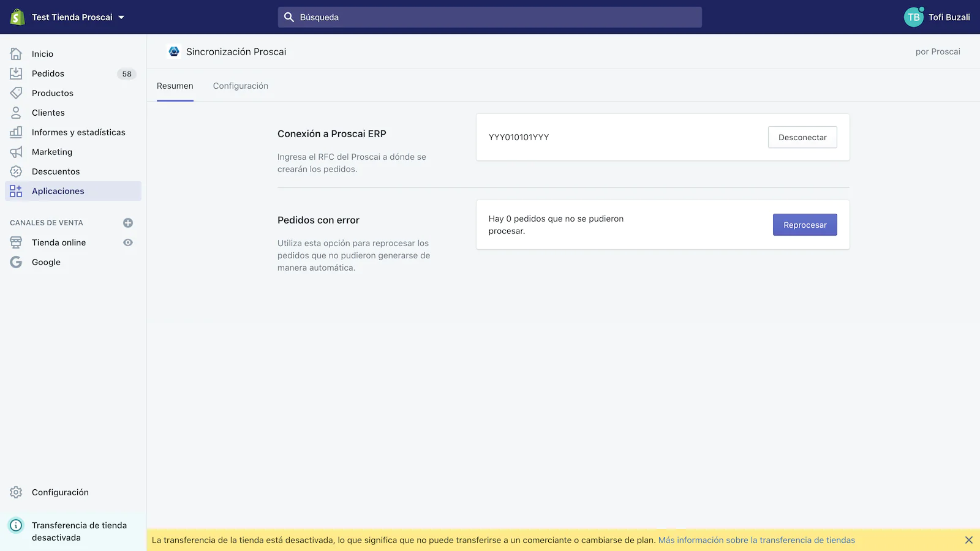Click the Búsqueda search field
The width and height of the screenshot is (980, 551).
tap(490, 17)
